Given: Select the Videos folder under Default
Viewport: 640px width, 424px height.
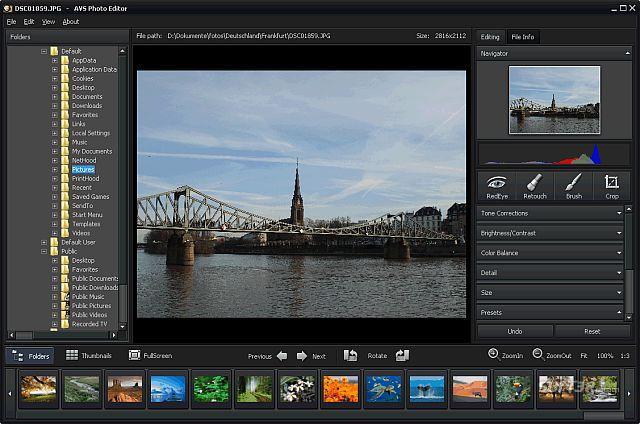Looking at the screenshot, I should [81, 233].
